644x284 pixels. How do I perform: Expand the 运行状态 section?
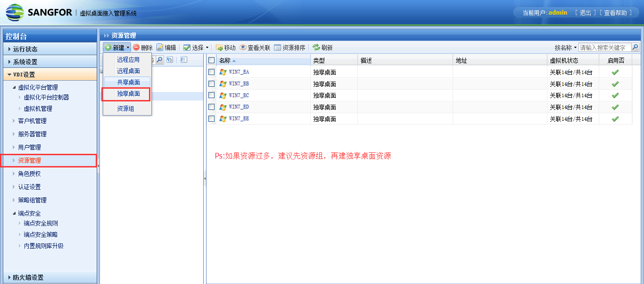point(50,49)
